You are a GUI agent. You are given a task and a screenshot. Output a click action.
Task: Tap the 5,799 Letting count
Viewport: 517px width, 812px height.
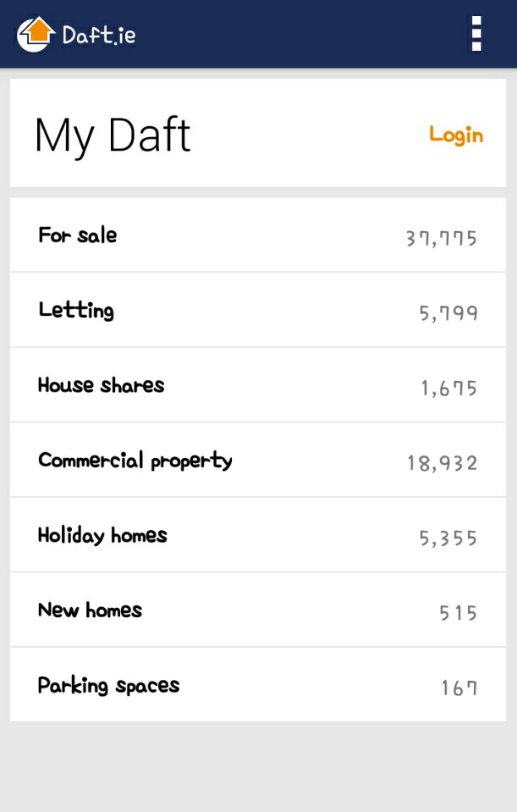[448, 313]
